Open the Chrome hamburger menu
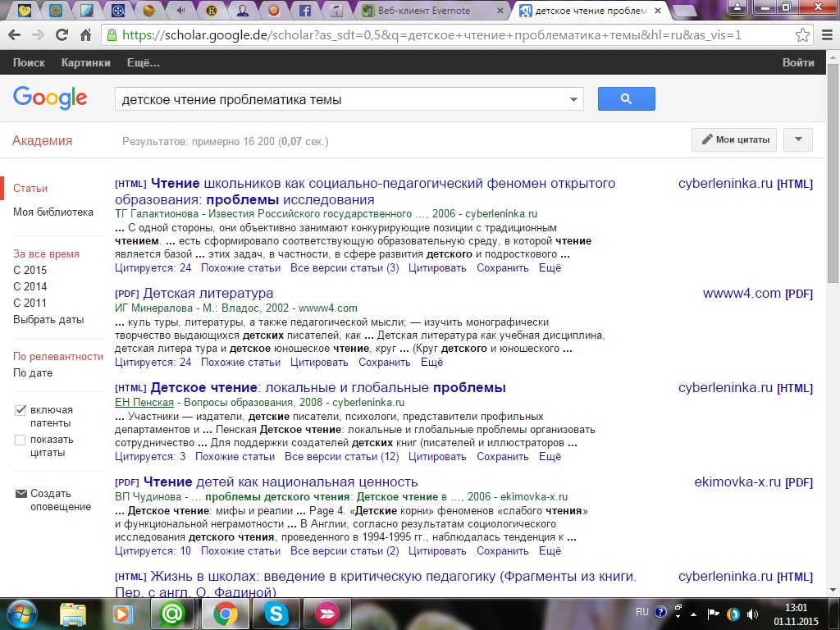 827,35
